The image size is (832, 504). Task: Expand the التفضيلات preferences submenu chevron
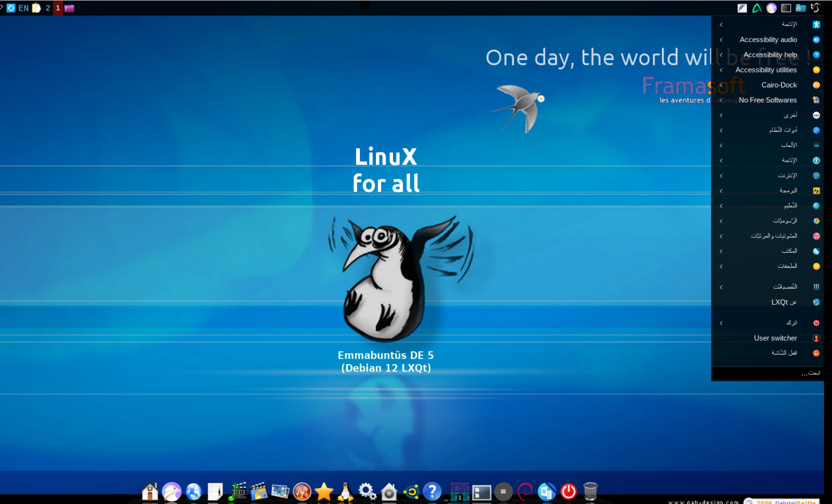pyautogui.click(x=720, y=287)
